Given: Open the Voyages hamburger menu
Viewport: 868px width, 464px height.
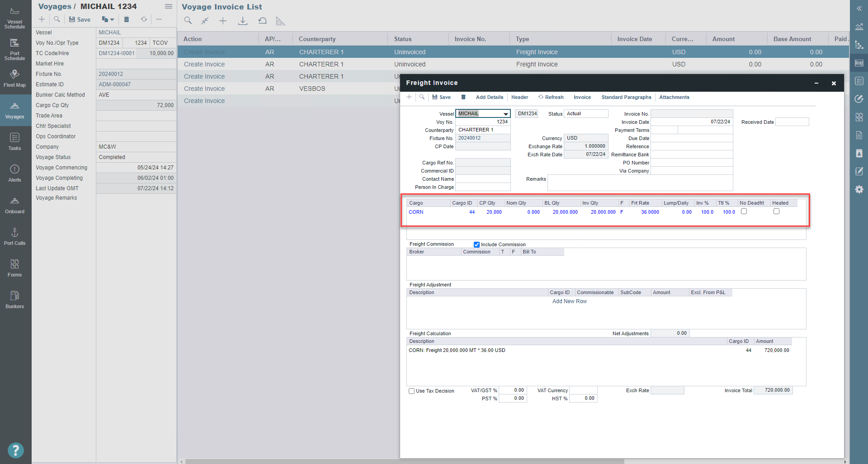Looking at the screenshot, I should click(x=168, y=6).
